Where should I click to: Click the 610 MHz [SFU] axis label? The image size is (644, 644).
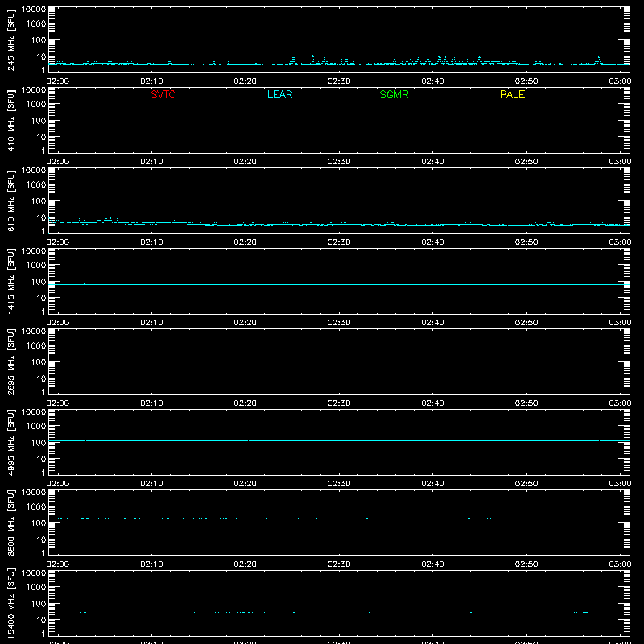tap(11, 200)
